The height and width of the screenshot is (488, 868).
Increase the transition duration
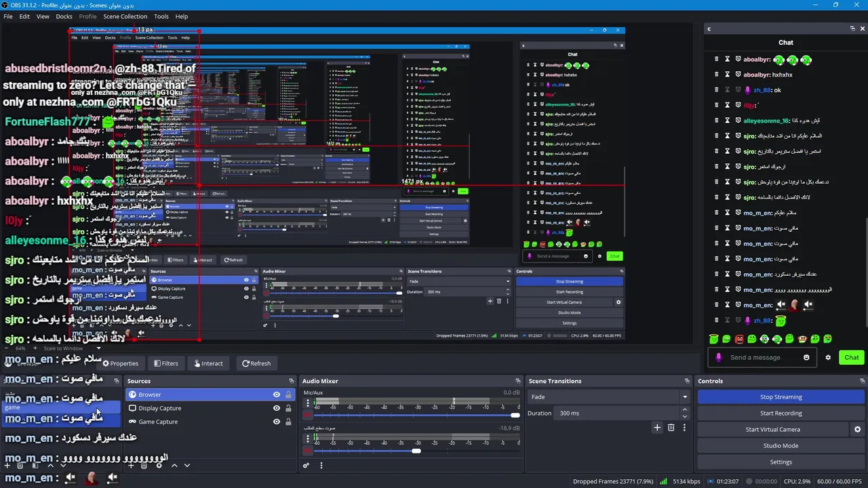tap(684, 410)
